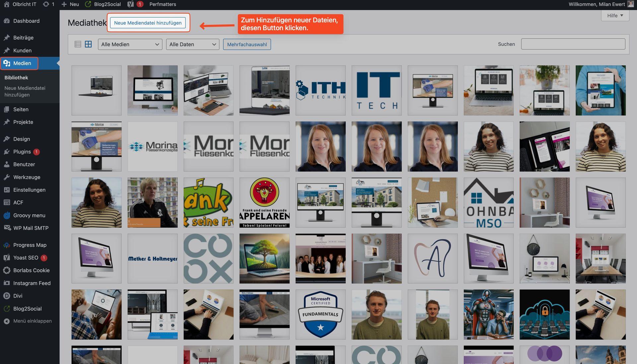Select the superhero cartoon thumbnail

click(x=489, y=315)
